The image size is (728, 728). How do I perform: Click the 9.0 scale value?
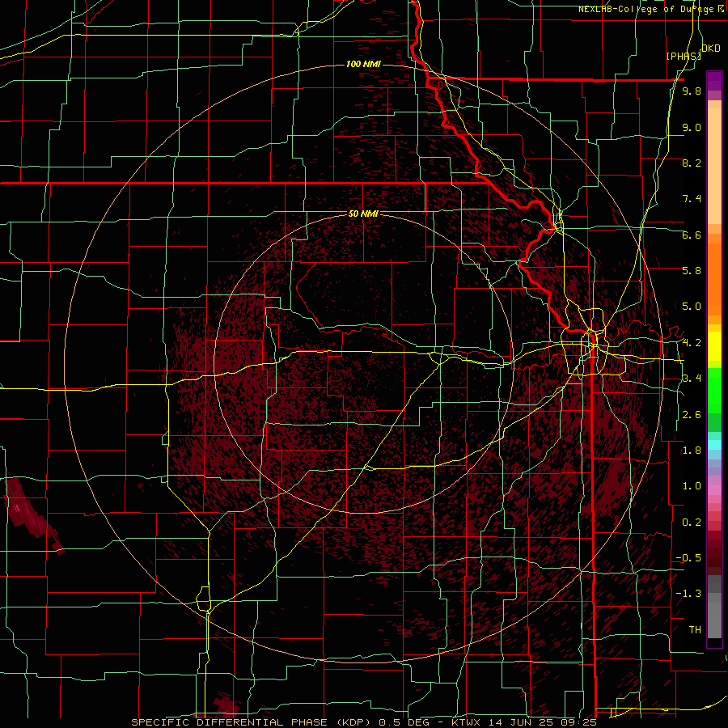coord(692,127)
